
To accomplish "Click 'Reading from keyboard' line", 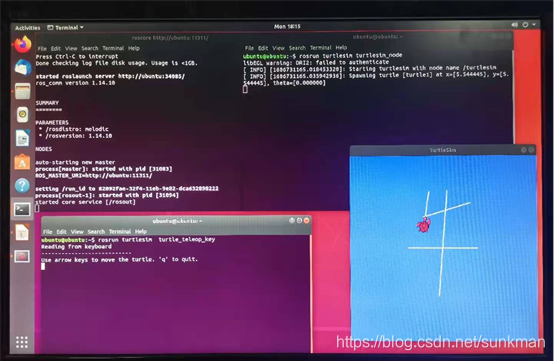I will click(76, 247).
